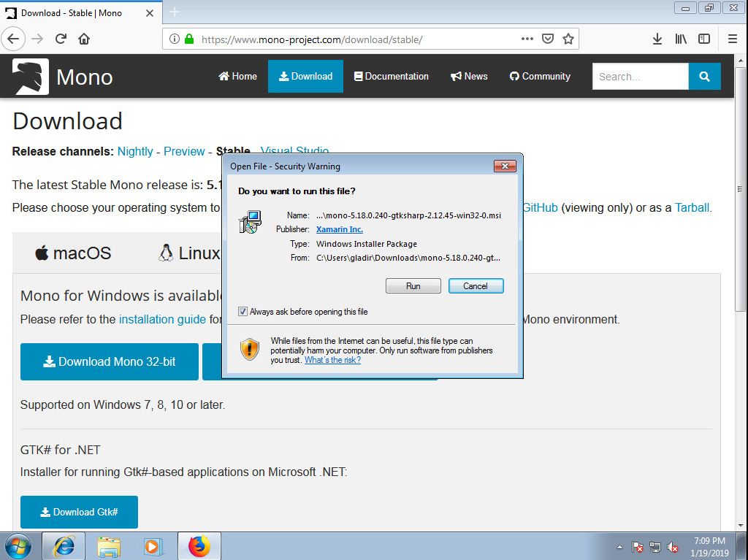Open the News nav item
This screenshot has height=560, width=748.
[469, 77]
